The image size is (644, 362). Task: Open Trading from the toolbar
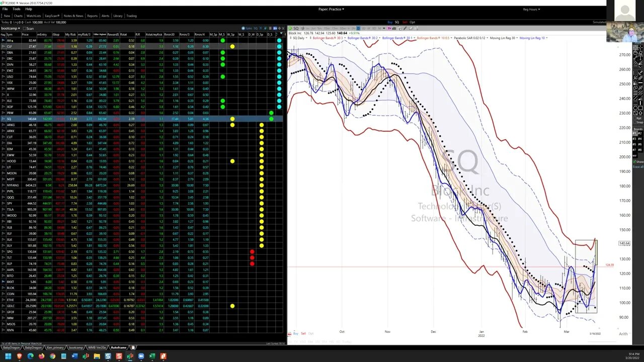click(x=131, y=16)
